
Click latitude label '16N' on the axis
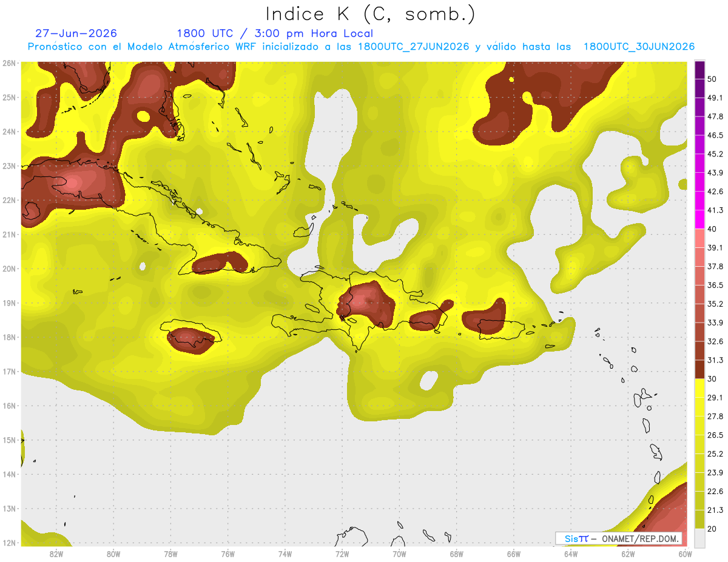tap(9, 406)
